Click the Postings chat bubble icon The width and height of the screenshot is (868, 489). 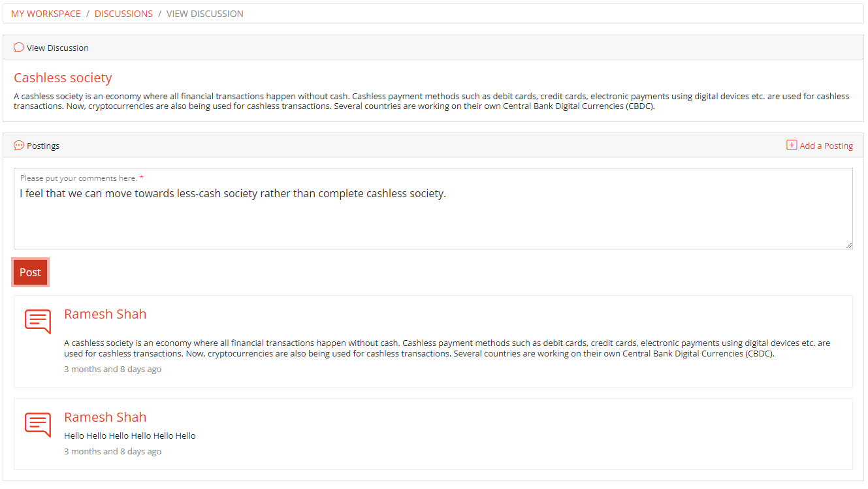pyautogui.click(x=19, y=146)
